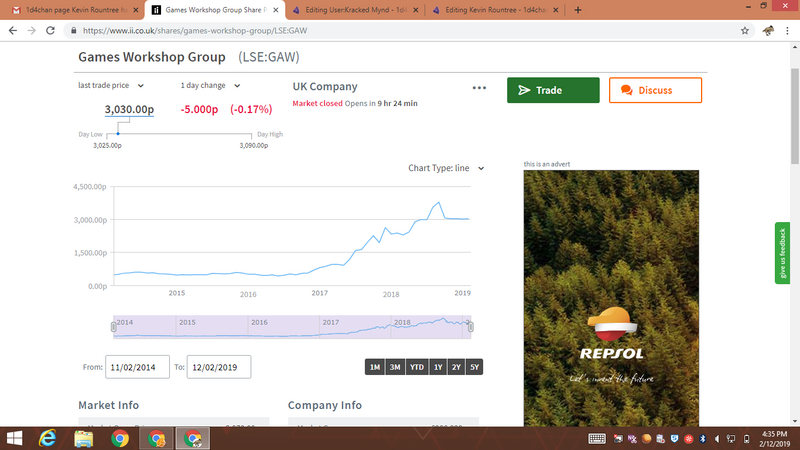Click the page vertical scrollbar thumb

pos(794,116)
